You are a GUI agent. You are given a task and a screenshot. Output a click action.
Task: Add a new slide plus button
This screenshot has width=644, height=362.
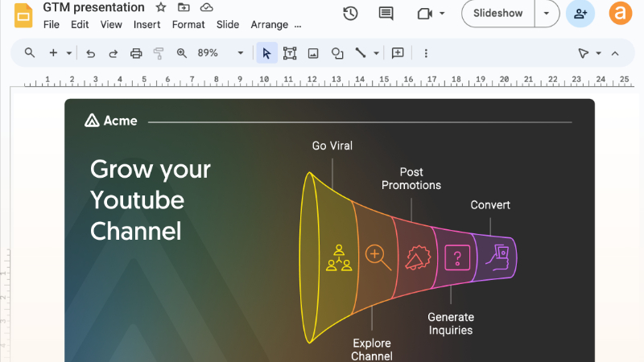[x=53, y=53]
